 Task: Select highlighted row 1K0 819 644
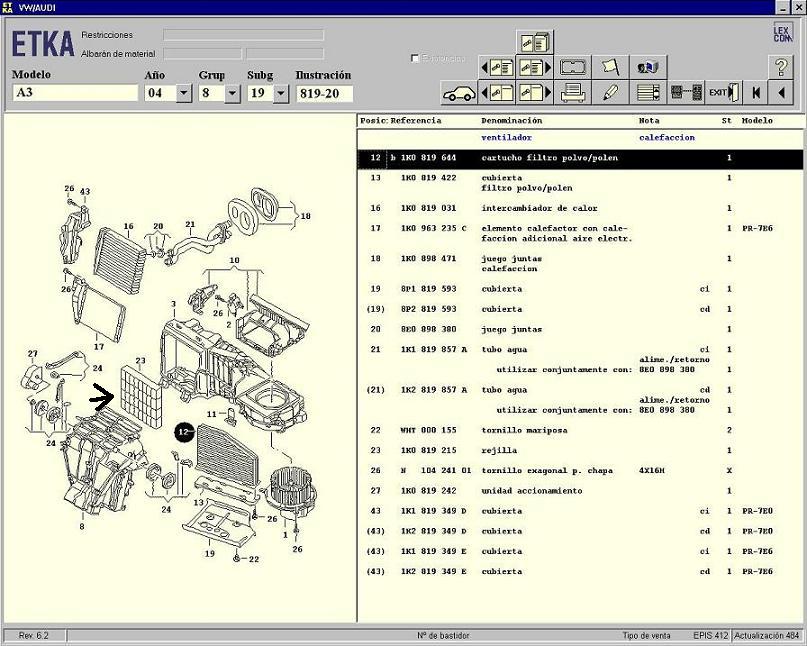point(580,158)
